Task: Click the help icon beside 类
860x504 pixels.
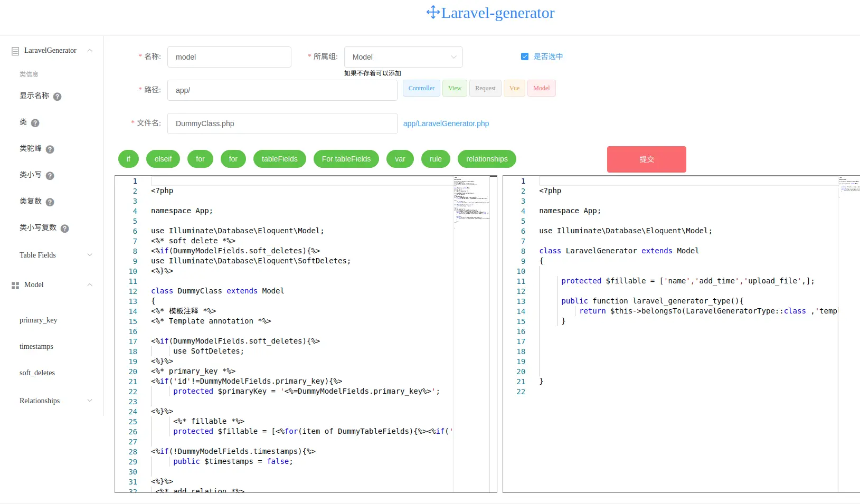Action: (x=35, y=123)
